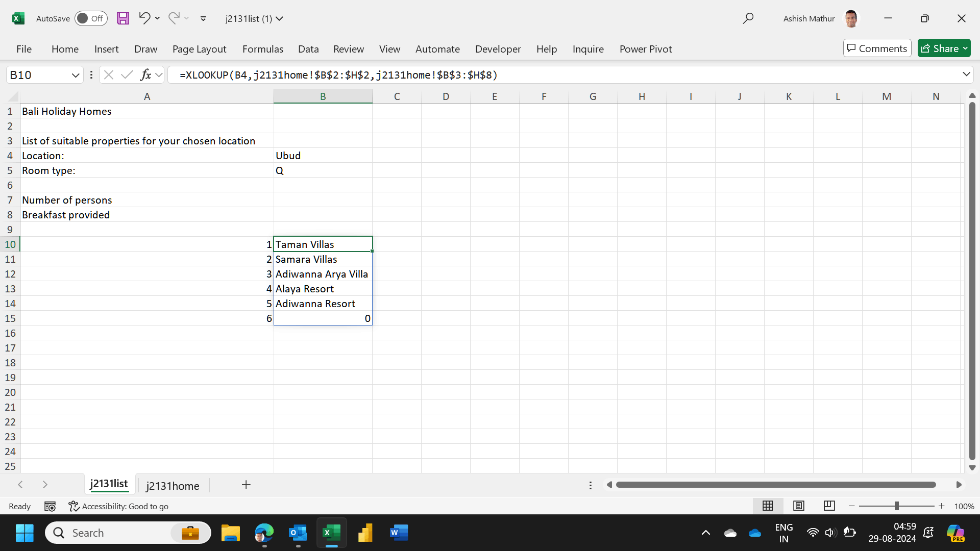Click the search magnifier in title bar
This screenshot has width=980, height=551.
(748, 18)
